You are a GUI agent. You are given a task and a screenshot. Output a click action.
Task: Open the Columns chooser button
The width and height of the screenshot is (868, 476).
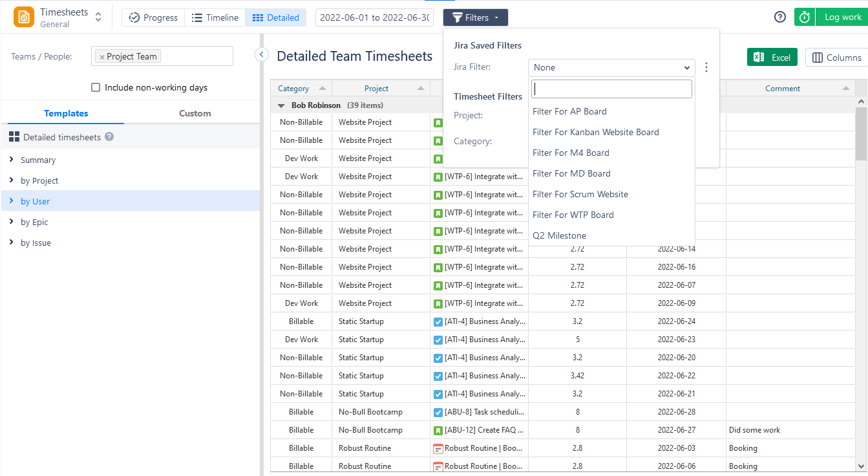click(837, 58)
